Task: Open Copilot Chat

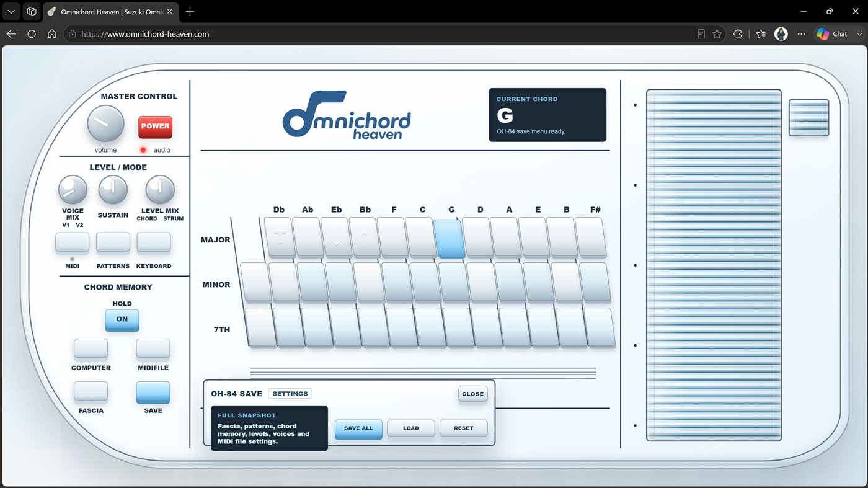Action: (x=832, y=34)
